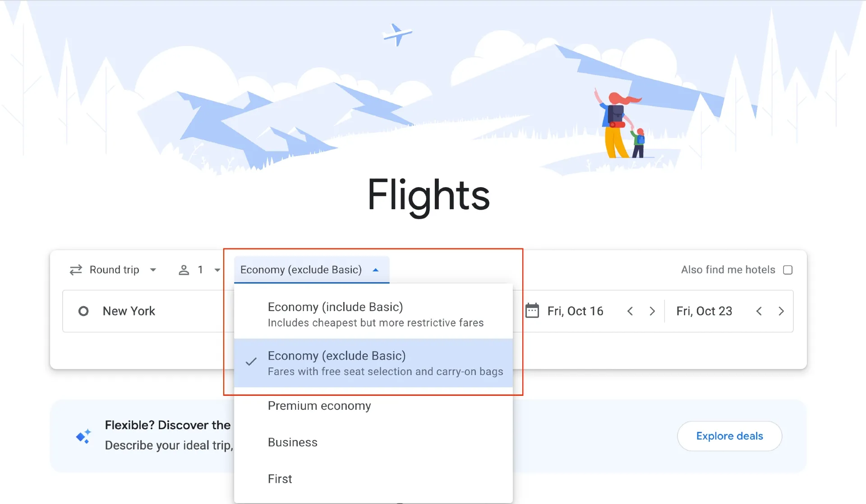Select Business cabin class
The image size is (866, 504).
click(292, 442)
